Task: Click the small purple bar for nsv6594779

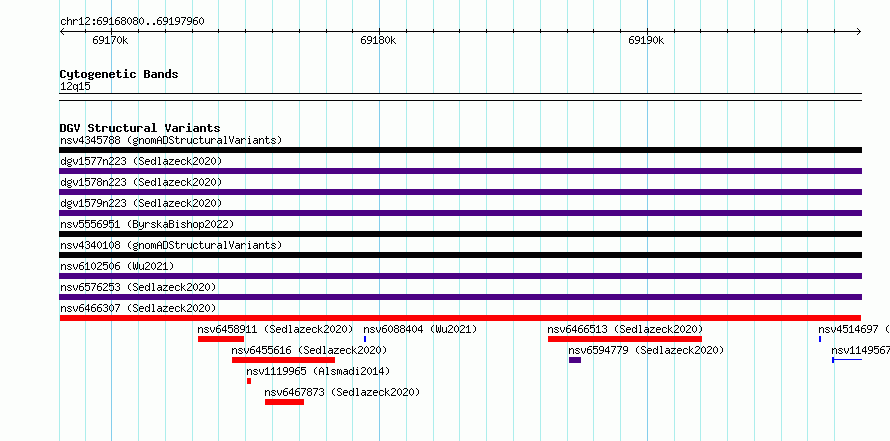Action: pos(575,360)
